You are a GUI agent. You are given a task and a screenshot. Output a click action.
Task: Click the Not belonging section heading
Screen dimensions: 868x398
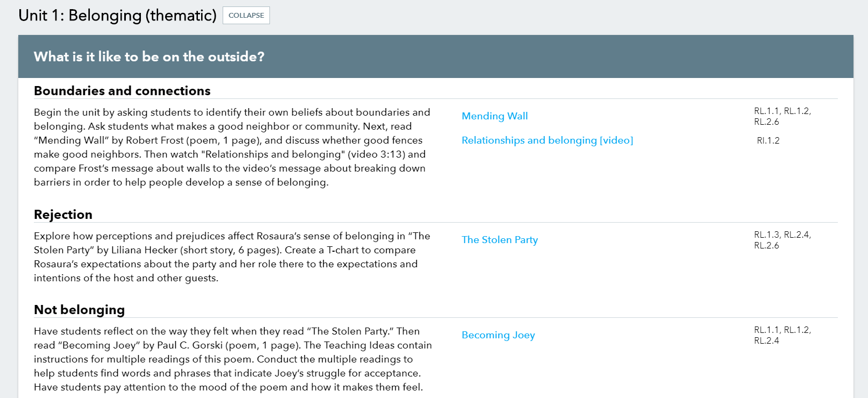tap(79, 310)
